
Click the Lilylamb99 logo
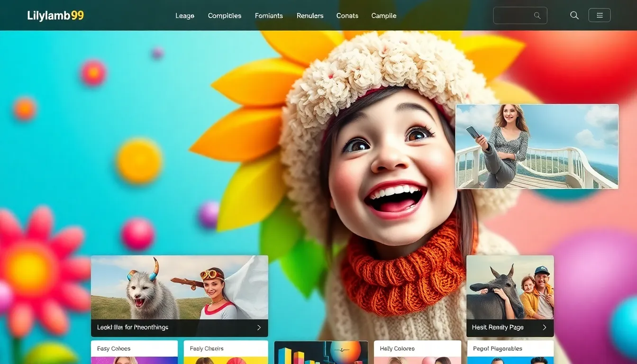pos(55,16)
